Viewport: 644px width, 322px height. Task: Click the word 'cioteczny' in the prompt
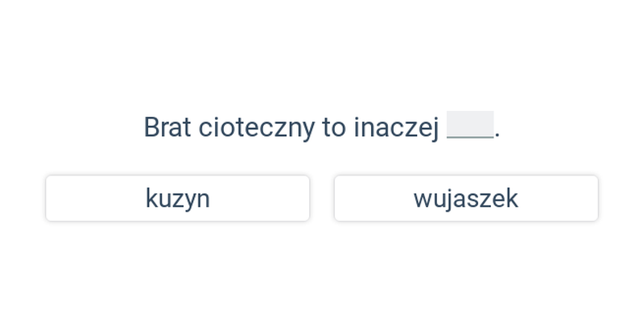[257, 128]
